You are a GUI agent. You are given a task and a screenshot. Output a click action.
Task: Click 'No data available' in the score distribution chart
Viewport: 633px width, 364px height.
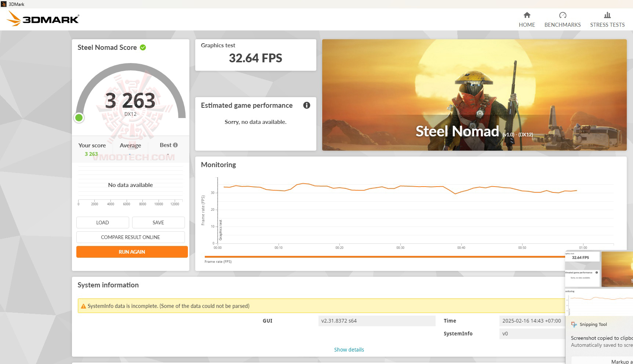[x=130, y=185]
